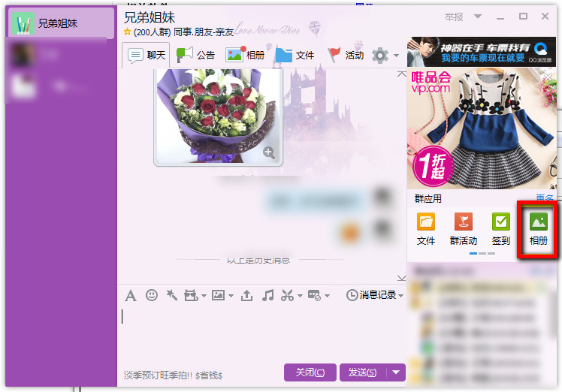The height and width of the screenshot is (392, 562).
Task: Click the music note icon
Action: point(267,295)
